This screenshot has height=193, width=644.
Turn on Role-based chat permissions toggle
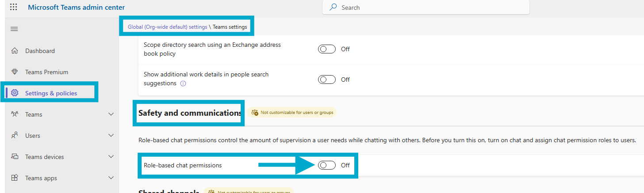[x=327, y=165]
